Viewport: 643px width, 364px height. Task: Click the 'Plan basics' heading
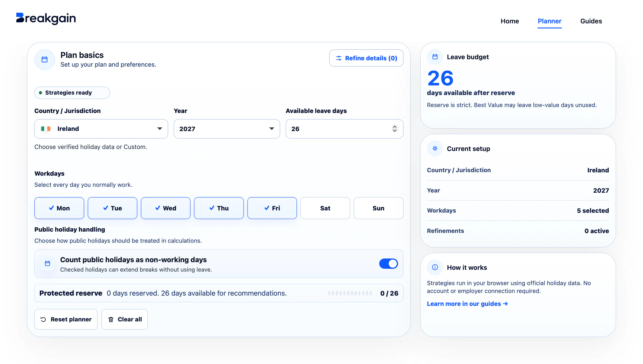point(82,55)
